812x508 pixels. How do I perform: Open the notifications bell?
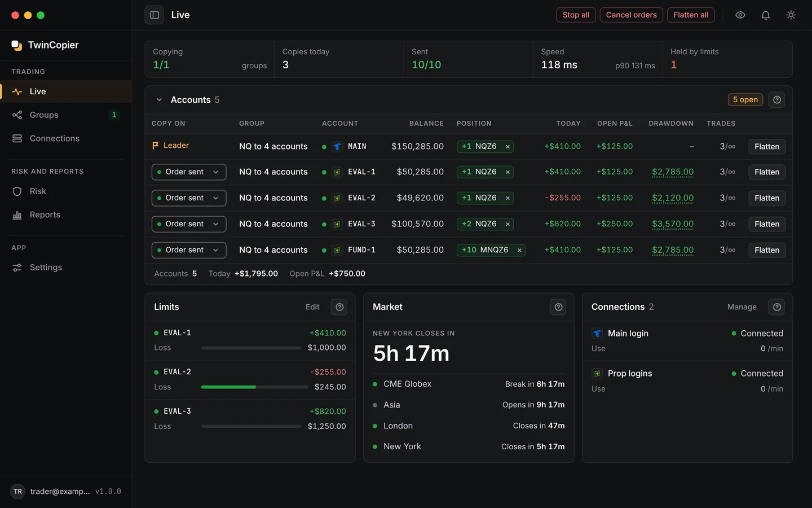point(766,15)
